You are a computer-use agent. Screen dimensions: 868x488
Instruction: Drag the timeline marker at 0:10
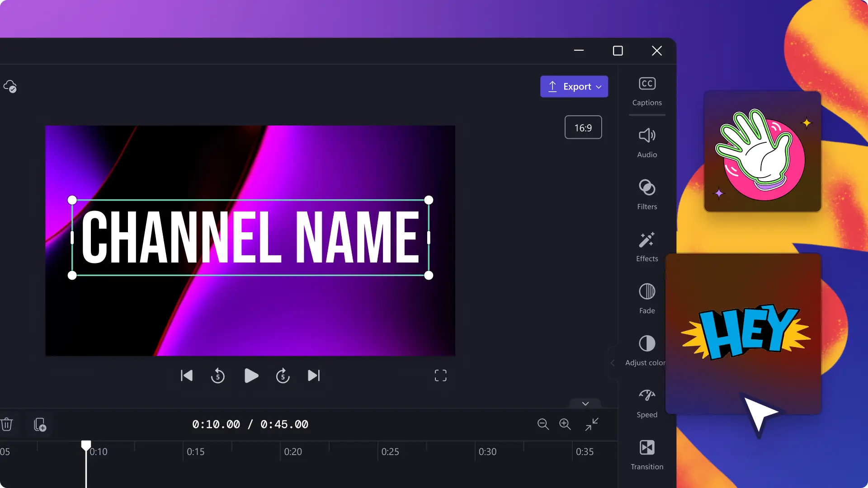(x=86, y=445)
